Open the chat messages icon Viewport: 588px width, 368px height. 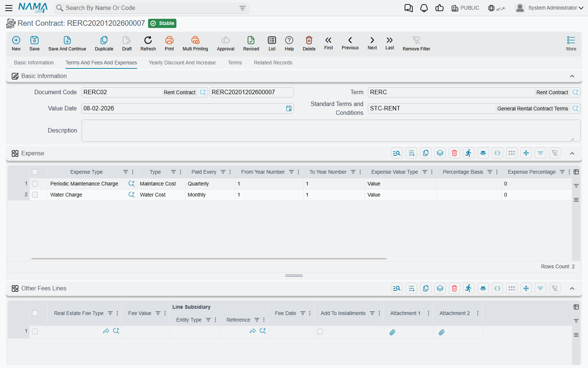click(x=408, y=8)
